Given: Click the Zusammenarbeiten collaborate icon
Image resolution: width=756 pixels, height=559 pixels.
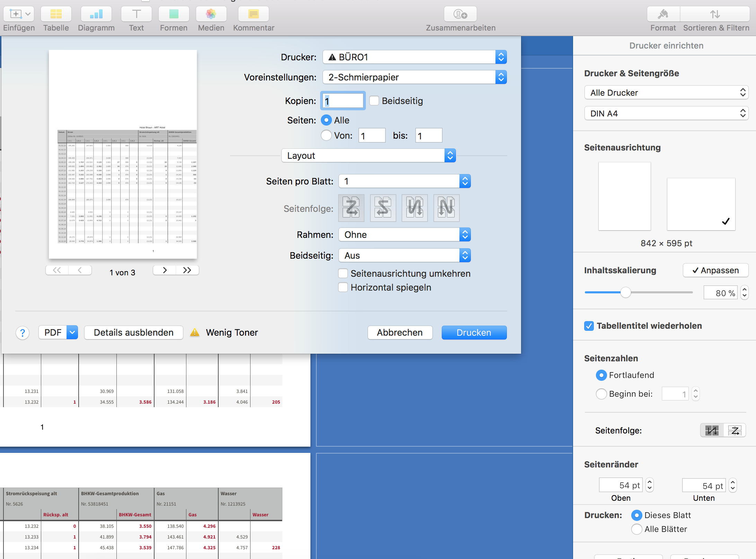Looking at the screenshot, I should [x=460, y=14].
